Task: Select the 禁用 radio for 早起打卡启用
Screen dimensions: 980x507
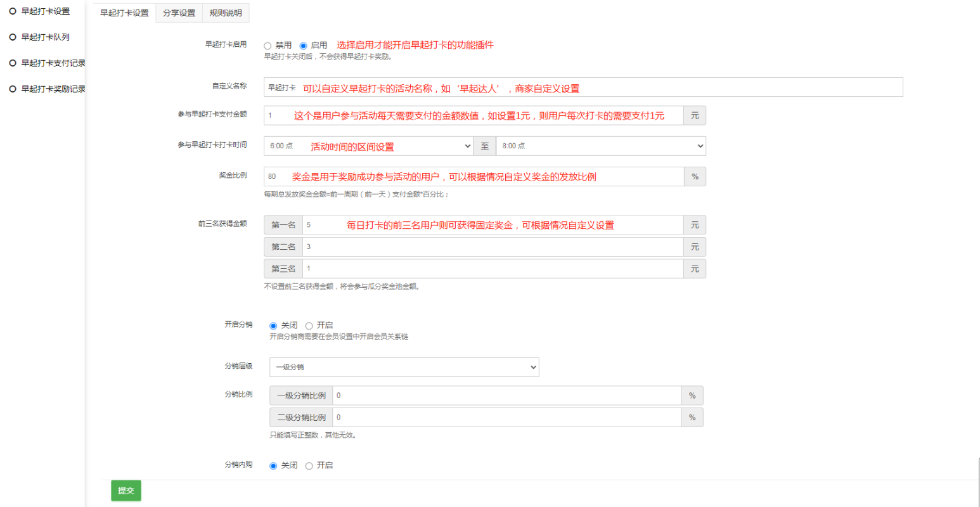Action: (268, 46)
